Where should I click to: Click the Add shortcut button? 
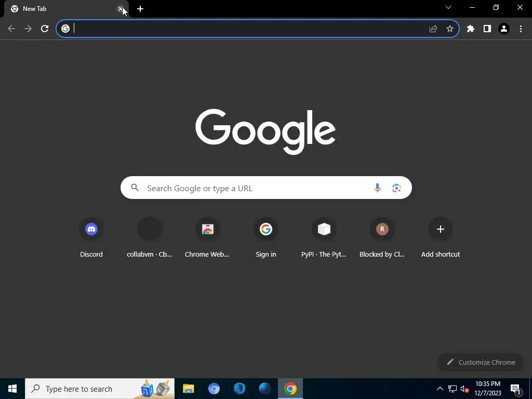pos(441,237)
